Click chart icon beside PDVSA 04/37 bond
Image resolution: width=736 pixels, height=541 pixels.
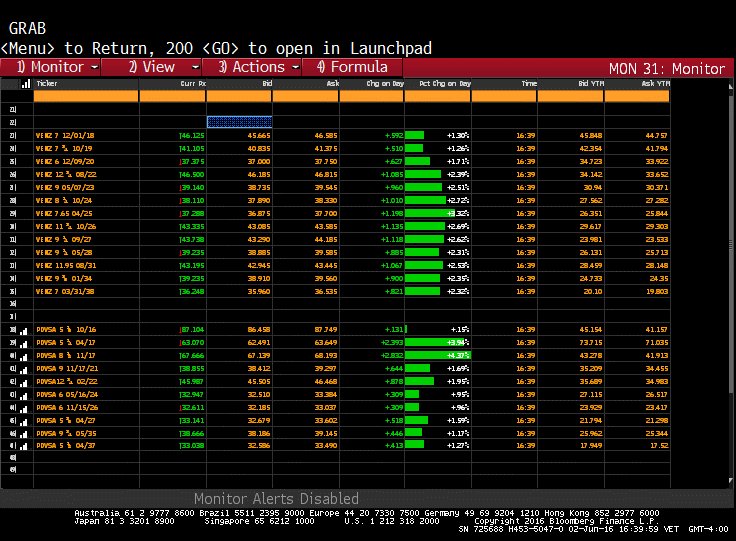24,446
